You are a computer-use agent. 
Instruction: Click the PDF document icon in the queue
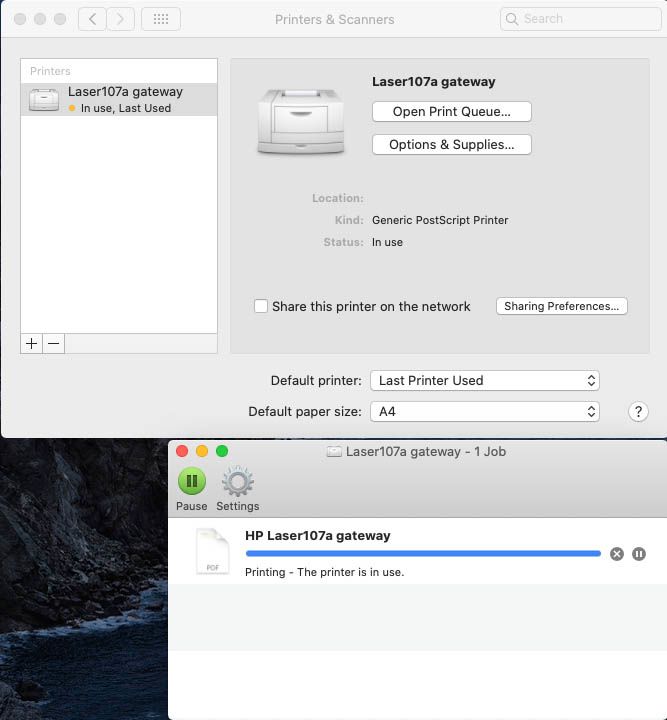coord(212,552)
